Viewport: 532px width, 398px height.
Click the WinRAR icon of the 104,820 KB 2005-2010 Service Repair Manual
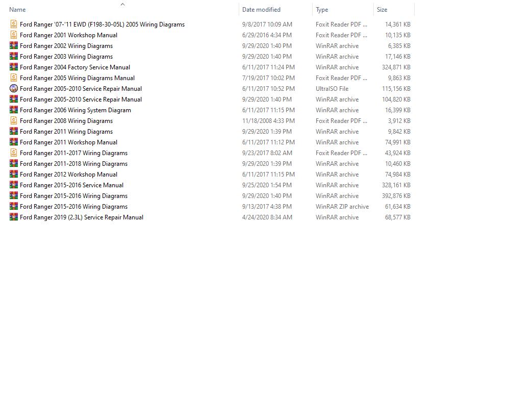pos(14,99)
